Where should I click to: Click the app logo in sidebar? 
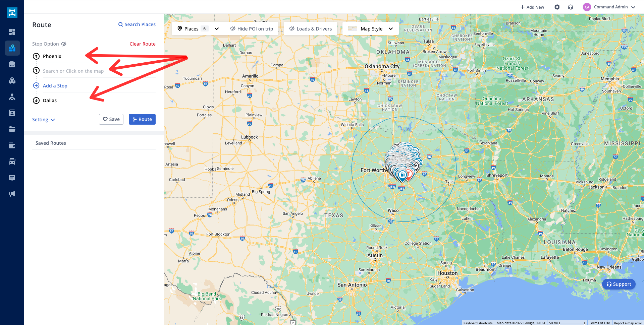click(12, 13)
